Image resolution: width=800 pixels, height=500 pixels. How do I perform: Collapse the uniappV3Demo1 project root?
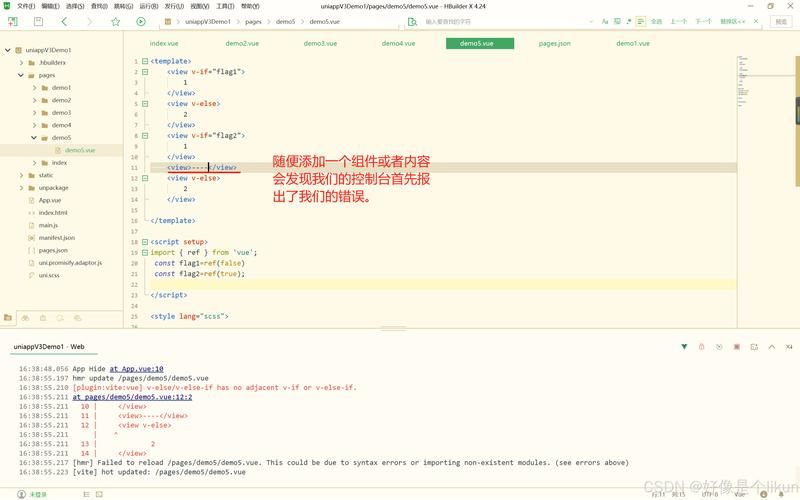coord(8,50)
